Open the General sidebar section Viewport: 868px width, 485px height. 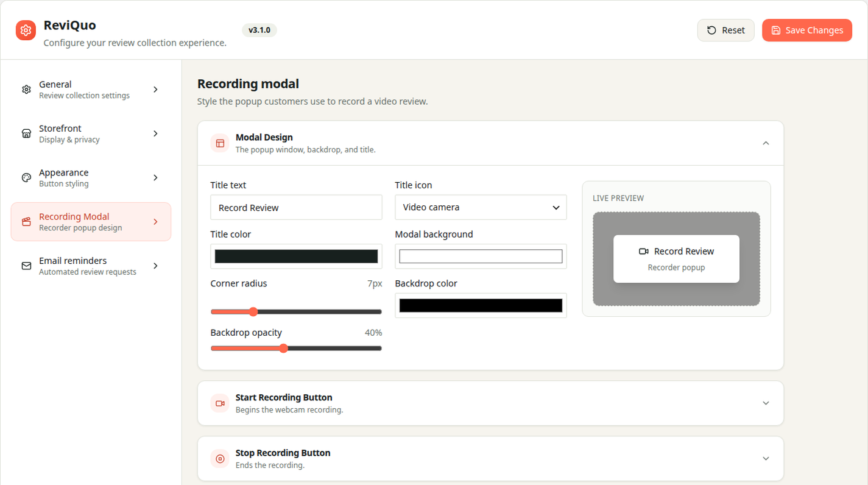91,90
